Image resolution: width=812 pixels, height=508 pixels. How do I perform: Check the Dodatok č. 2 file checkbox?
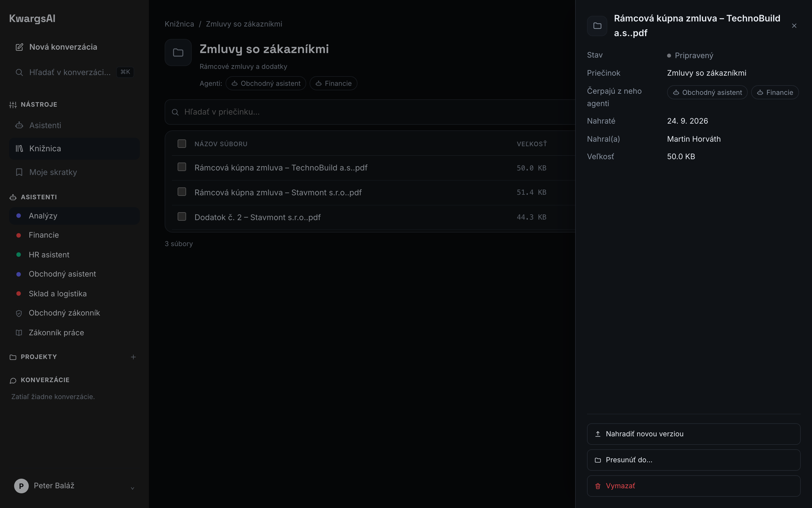click(x=182, y=217)
